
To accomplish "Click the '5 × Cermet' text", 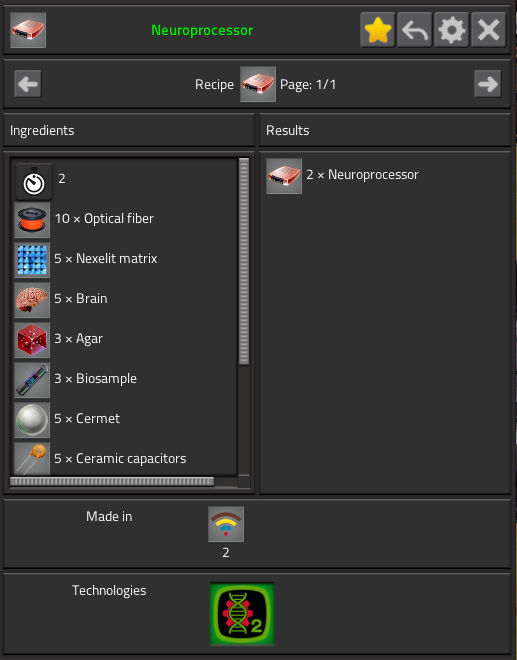I will (87, 418).
